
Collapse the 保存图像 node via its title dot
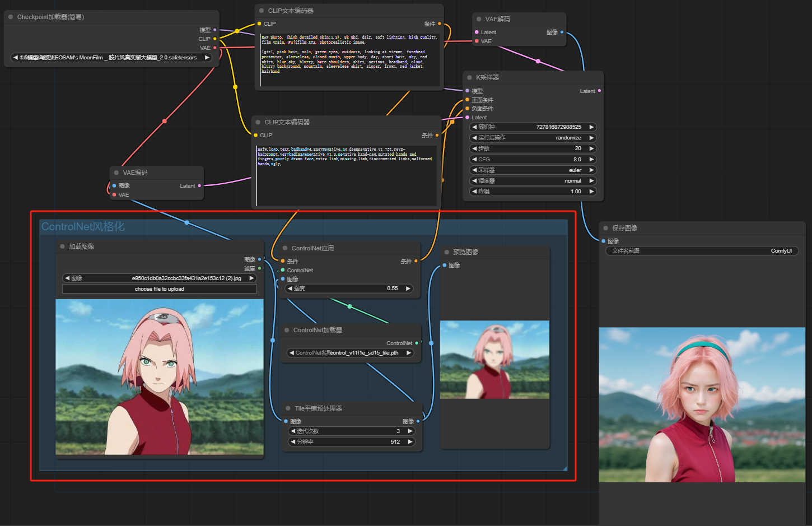(605, 228)
